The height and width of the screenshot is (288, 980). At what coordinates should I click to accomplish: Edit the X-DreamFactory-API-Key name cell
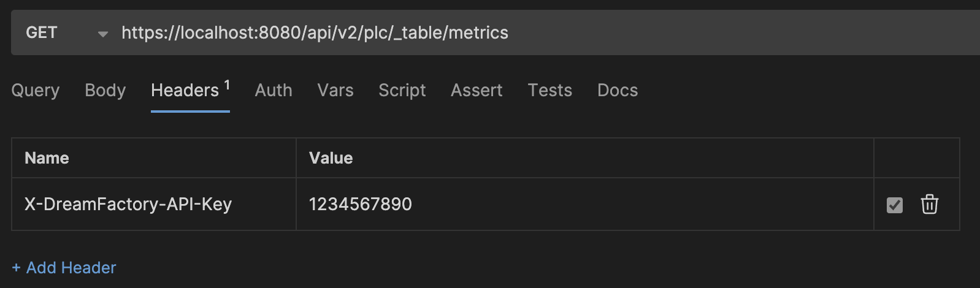[x=154, y=204]
